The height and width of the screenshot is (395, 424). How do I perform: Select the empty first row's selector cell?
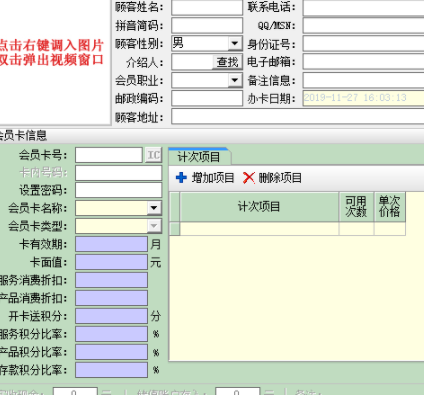[x=175, y=229]
